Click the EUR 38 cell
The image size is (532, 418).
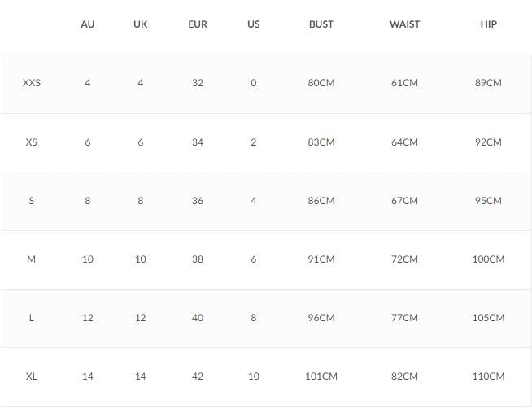pyautogui.click(x=198, y=259)
